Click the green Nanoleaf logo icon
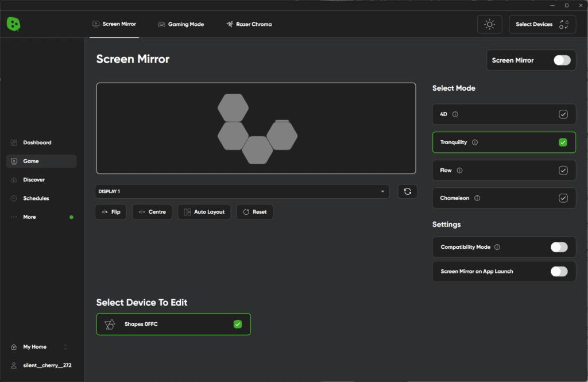 [x=13, y=24]
